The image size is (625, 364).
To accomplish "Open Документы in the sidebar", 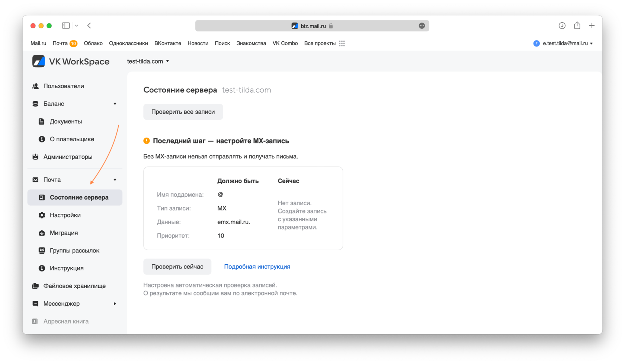I will pyautogui.click(x=66, y=122).
